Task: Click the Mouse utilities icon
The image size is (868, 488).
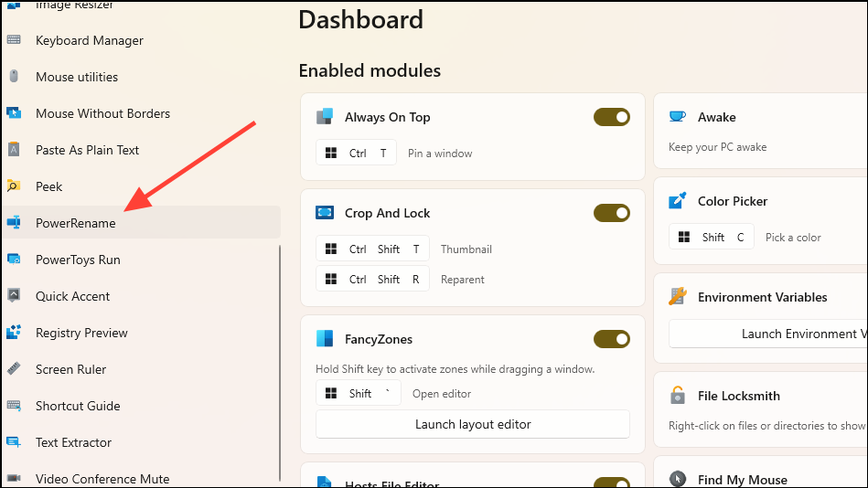Action: coord(14,77)
